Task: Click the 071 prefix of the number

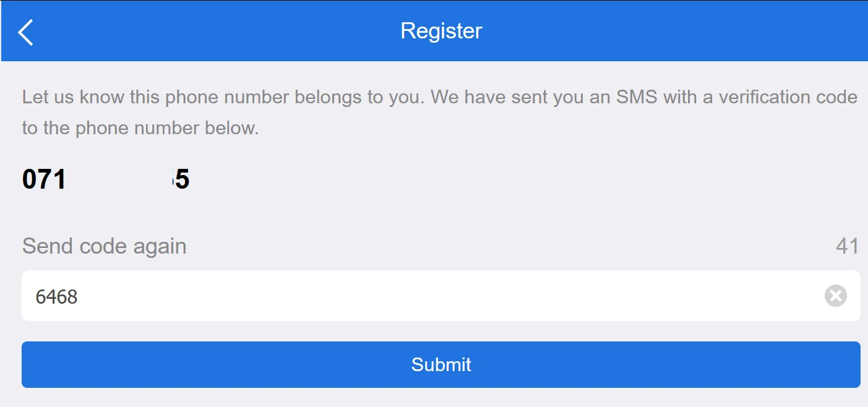Action: coord(44,180)
